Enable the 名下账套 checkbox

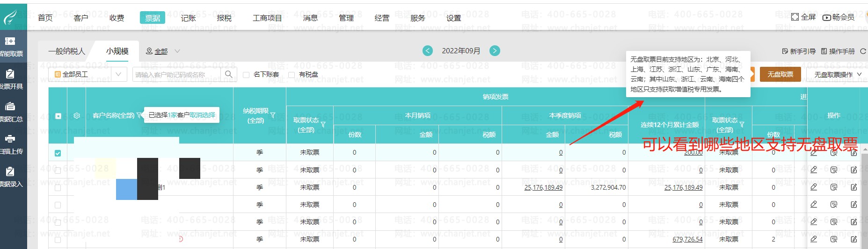point(246,75)
